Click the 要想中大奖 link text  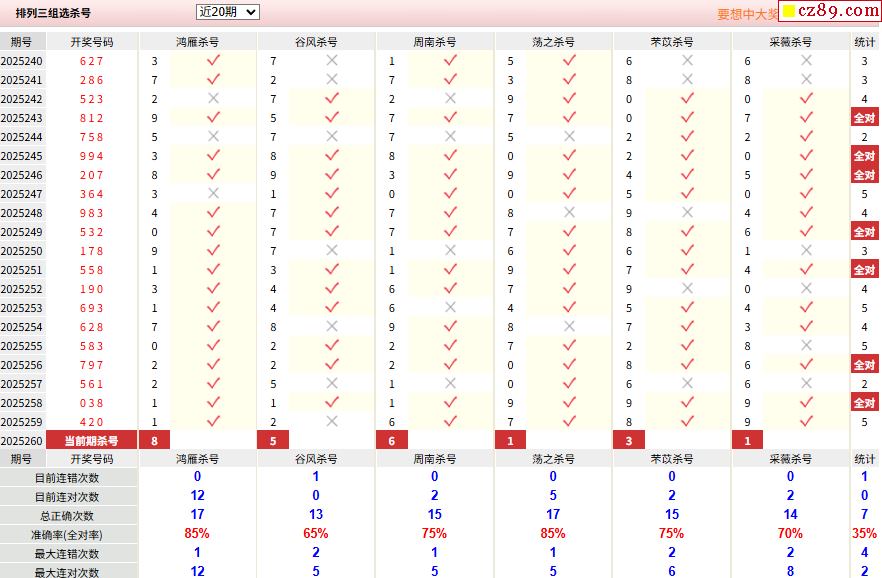coord(747,14)
